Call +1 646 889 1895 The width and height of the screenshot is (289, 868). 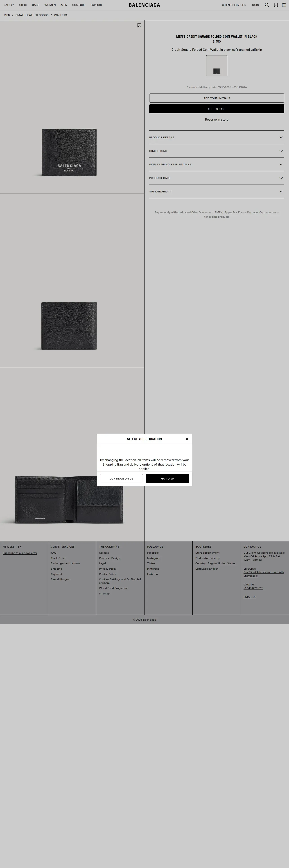[253, 588]
